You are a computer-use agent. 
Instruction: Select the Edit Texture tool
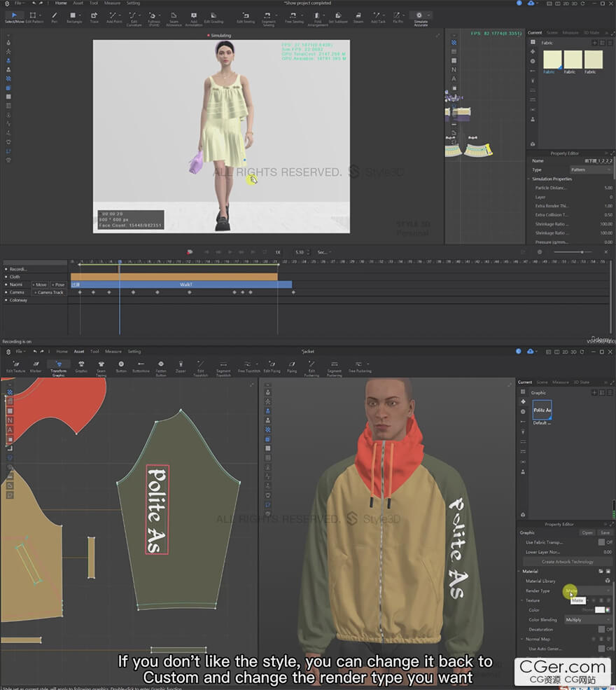click(x=15, y=366)
